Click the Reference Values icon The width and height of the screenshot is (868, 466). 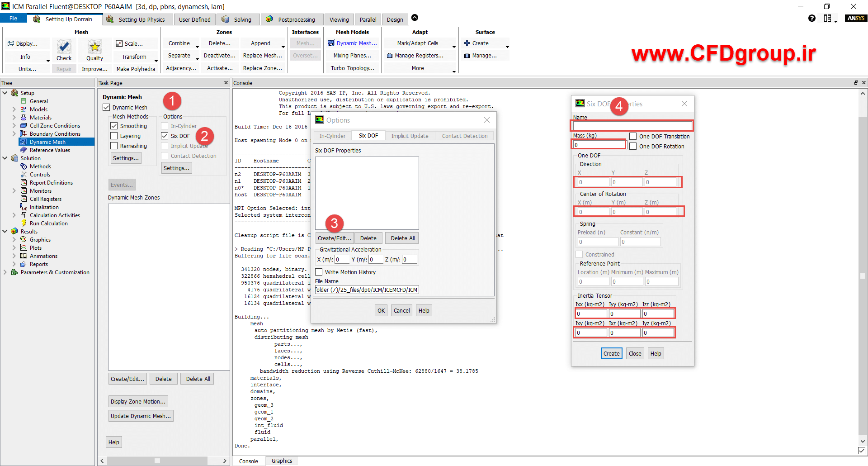coord(24,150)
